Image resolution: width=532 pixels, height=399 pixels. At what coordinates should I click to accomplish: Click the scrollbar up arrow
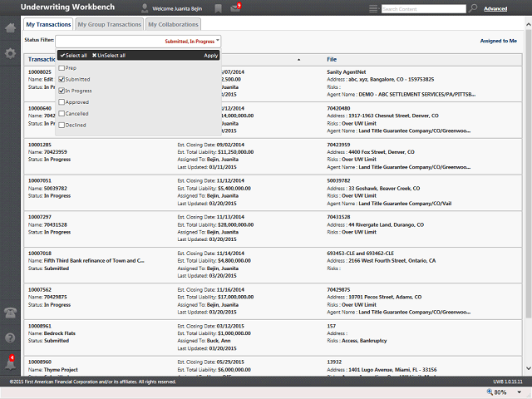[529, 25]
